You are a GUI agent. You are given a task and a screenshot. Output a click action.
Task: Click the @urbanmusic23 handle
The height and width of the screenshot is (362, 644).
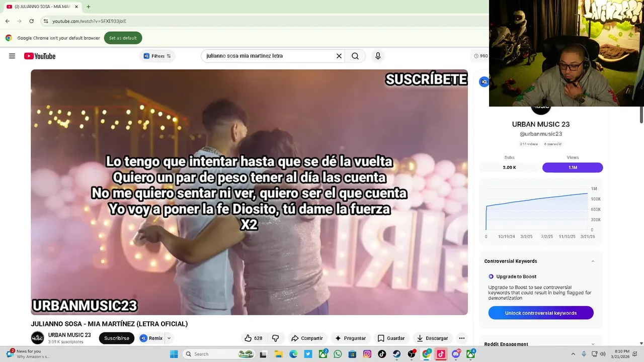pyautogui.click(x=541, y=134)
